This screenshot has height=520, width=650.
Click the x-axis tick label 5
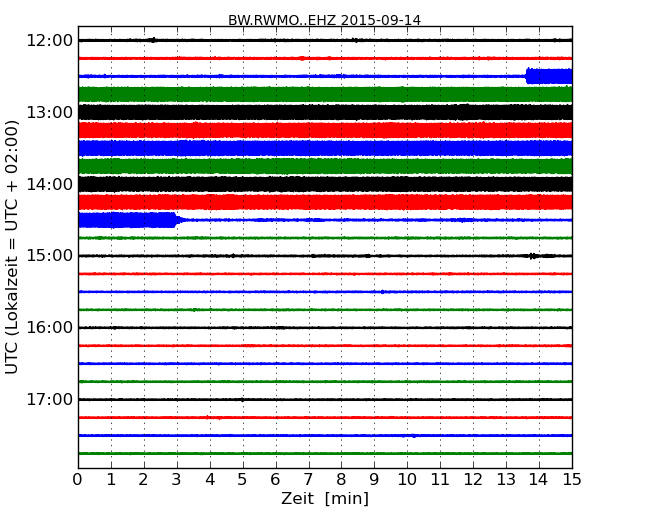(x=243, y=480)
